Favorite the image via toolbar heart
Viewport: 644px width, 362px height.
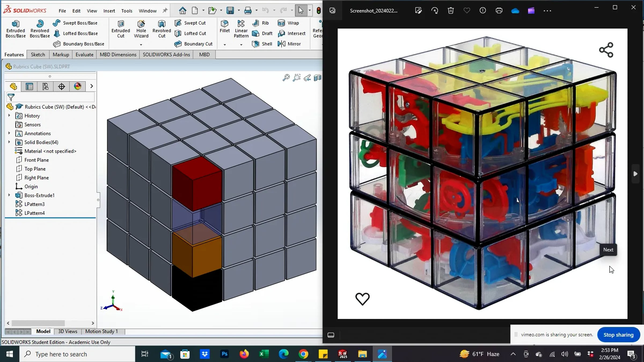[x=467, y=11]
